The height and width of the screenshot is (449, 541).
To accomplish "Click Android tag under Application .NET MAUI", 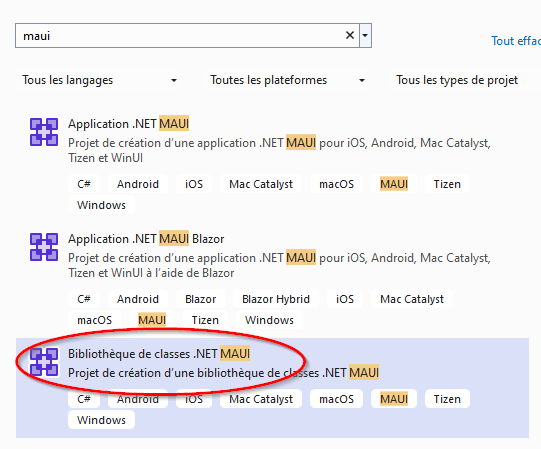I will [138, 184].
